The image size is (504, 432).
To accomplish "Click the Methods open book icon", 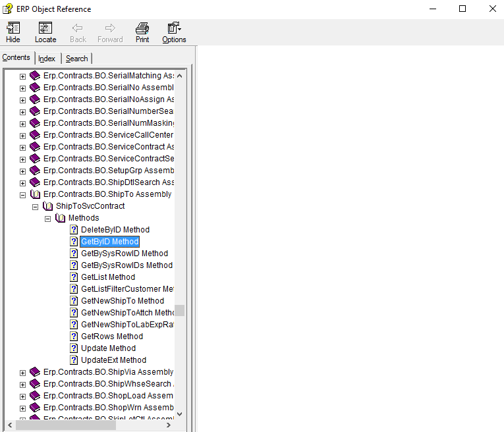I will pyautogui.click(x=60, y=218).
